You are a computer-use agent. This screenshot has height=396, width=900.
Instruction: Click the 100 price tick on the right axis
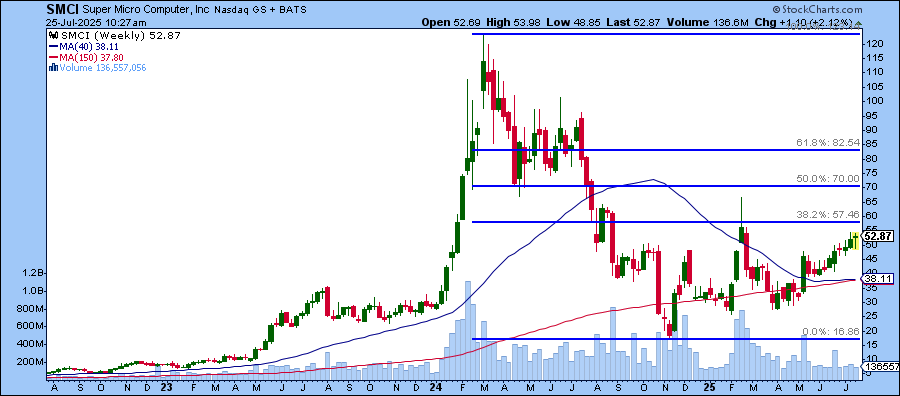pos(874,100)
